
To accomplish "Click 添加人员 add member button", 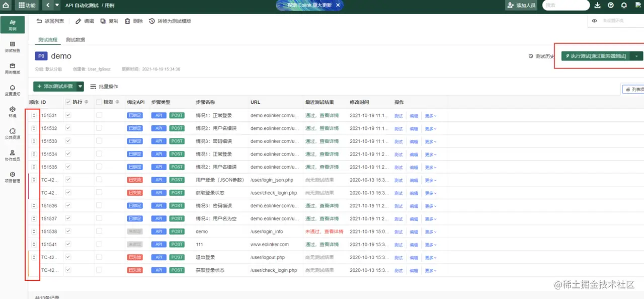I will [522, 5].
